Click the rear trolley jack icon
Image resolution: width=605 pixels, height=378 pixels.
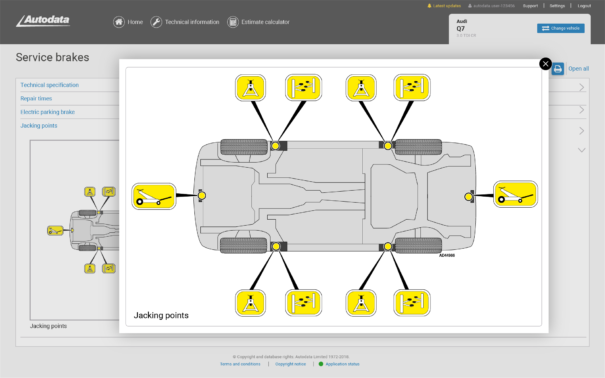(515, 194)
